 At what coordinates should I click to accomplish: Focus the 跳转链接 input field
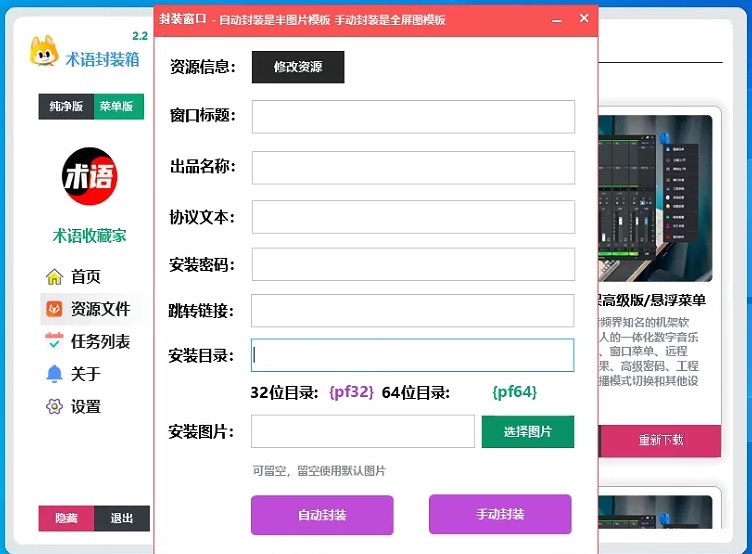pyautogui.click(x=412, y=311)
